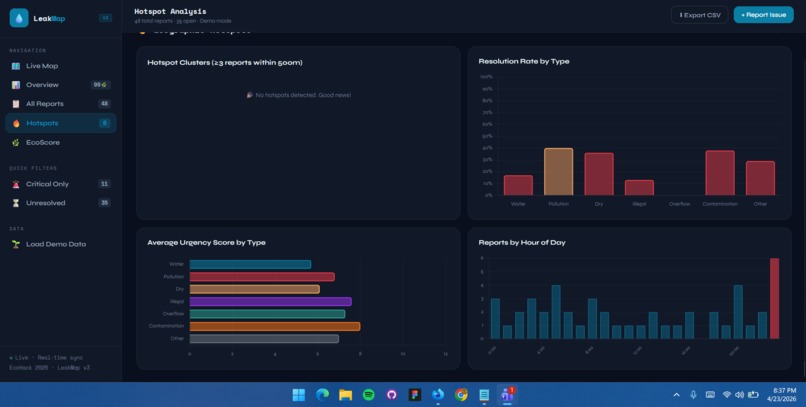Click the 'Hotspot Clusters' card heading
The width and height of the screenshot is (806, 407).
click(225, 63)
